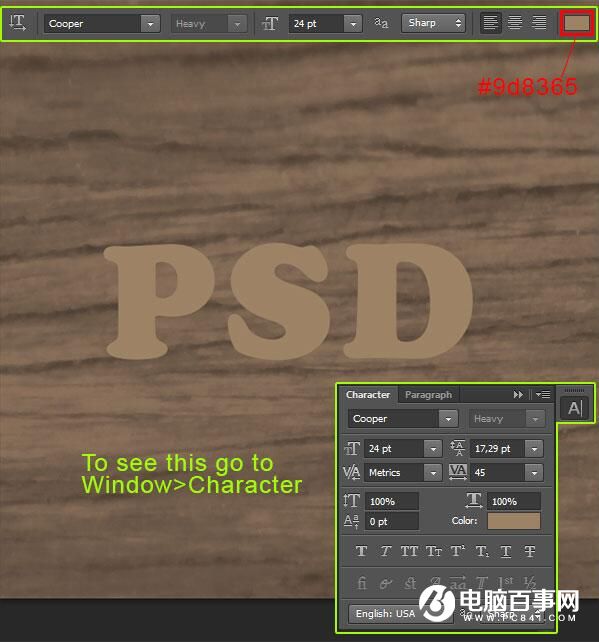Click baseline shift icon
Screen dimensions: 599x642
[351, 521]
